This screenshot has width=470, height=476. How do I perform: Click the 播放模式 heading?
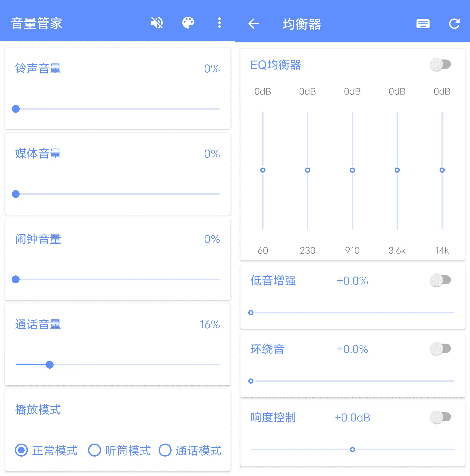[x=38, y=410]
